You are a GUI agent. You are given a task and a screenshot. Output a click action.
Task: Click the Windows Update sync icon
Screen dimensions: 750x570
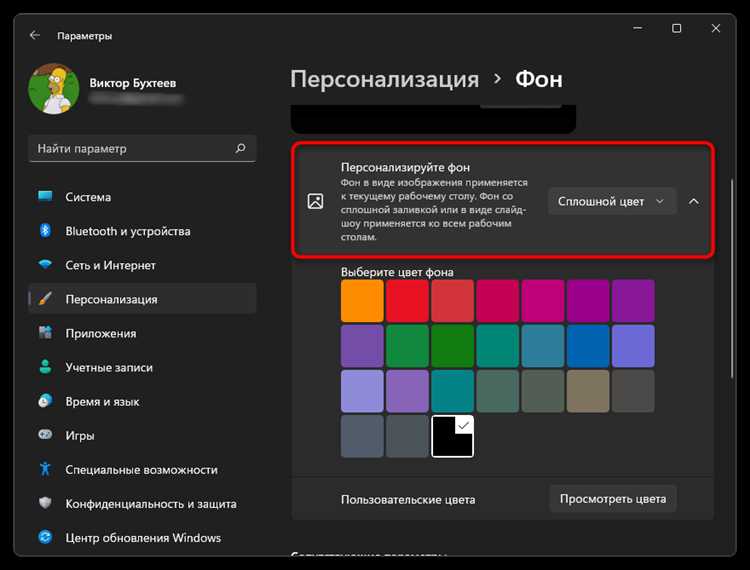[x=45, y=537]
